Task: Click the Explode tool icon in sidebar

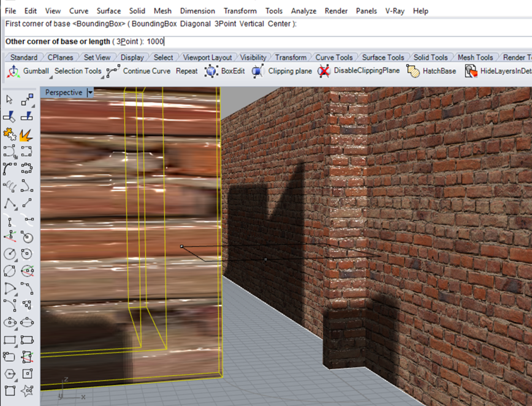Action: (26, 133)
